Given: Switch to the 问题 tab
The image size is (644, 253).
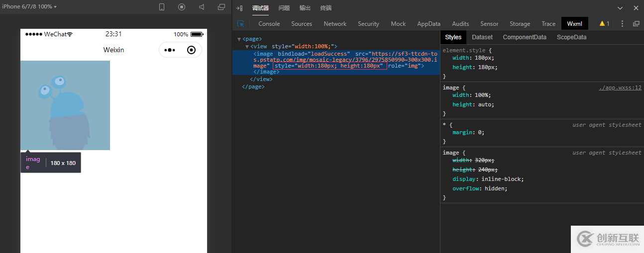Looking at the screenshot, I should click(284, 8).
